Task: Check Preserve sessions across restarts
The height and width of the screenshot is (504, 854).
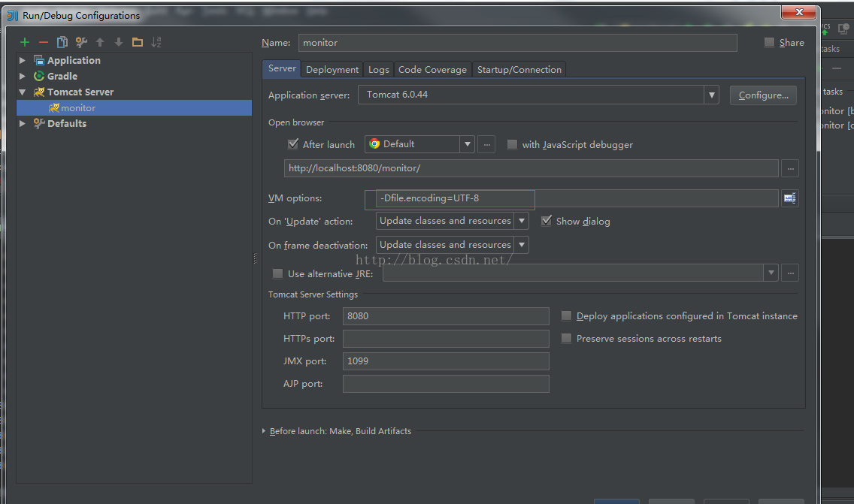Action: click(x=566, y=339)
